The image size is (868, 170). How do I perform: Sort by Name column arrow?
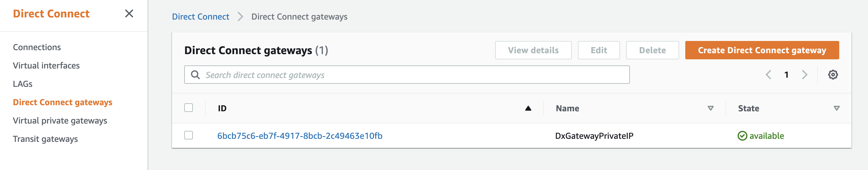coord(711,109)
